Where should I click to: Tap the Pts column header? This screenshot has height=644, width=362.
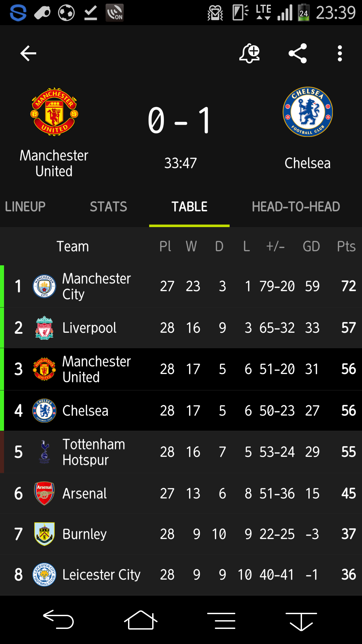click(x=346, y=247)
